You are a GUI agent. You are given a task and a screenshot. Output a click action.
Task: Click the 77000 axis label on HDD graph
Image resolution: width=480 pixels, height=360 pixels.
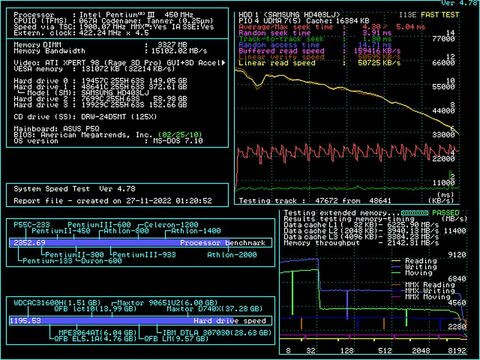point(444,39)
